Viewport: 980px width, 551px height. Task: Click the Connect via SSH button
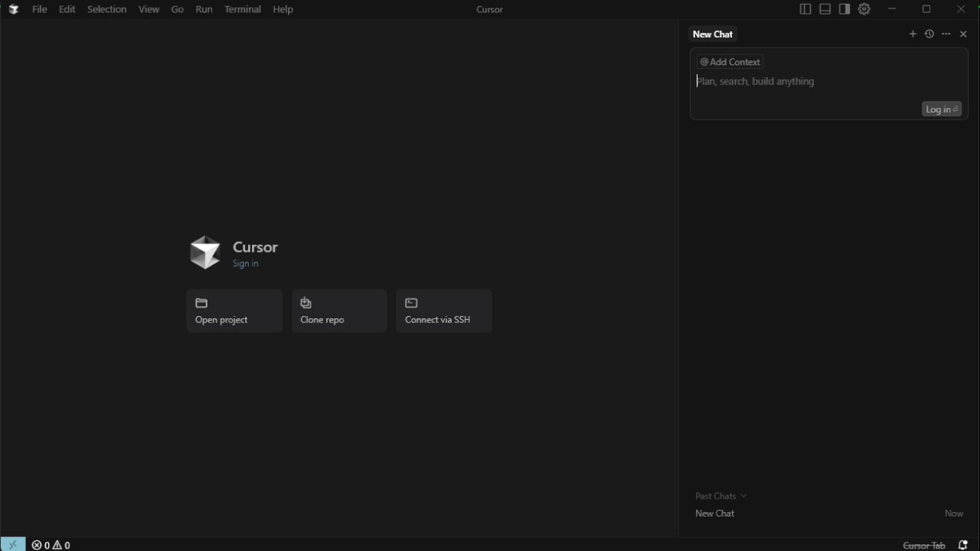[444, 311]
